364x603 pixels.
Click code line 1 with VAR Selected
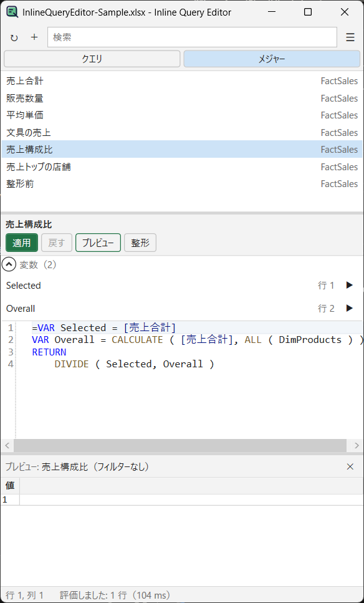click(x=104, y=327)
